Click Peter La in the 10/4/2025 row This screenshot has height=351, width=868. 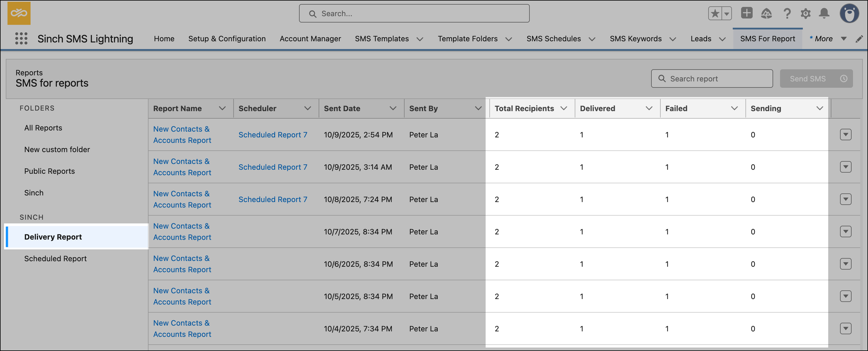tap(424, 329)
